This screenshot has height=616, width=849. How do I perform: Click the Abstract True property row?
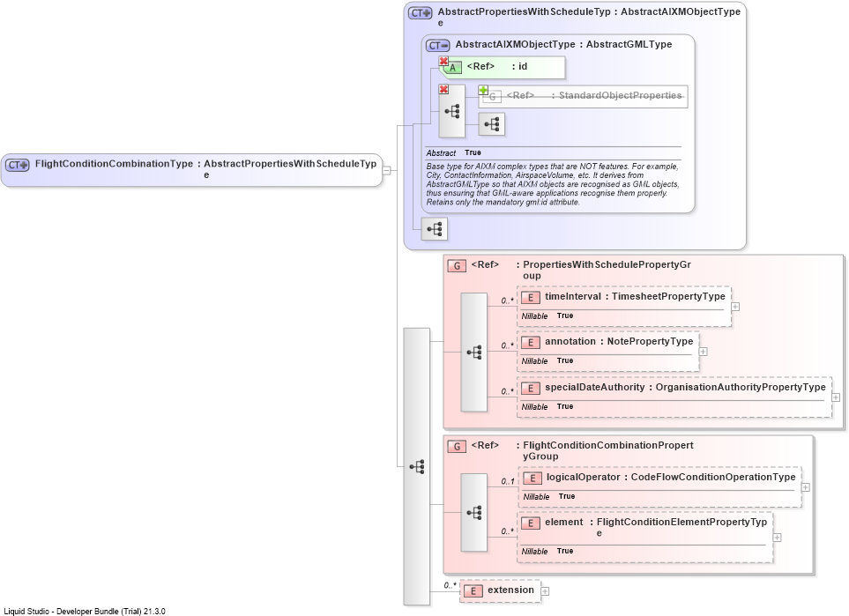pyautogui.click(x=554, y=152)
